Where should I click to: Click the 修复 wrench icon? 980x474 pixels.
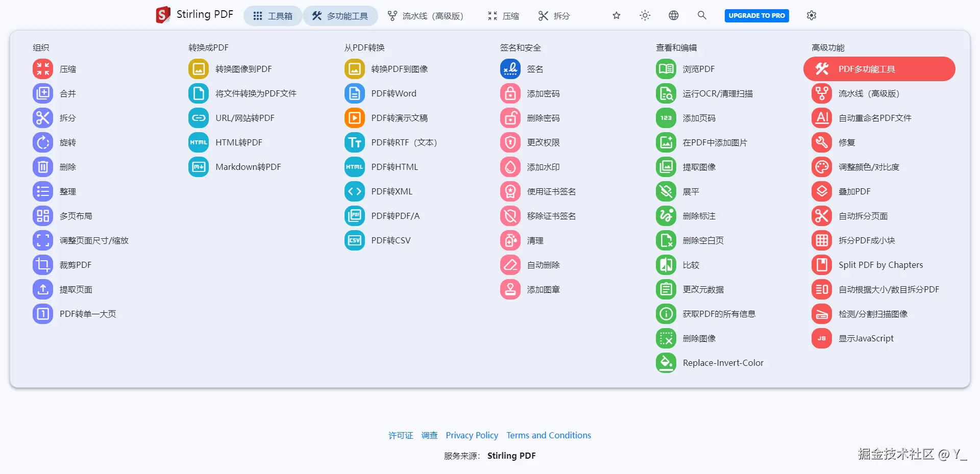click(822, 142)
